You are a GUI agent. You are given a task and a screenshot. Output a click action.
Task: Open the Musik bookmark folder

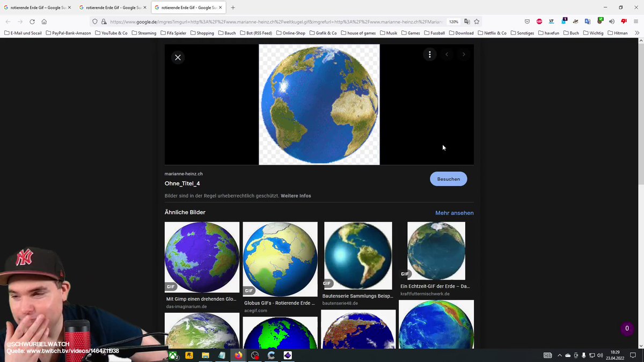tap(387, 33)
